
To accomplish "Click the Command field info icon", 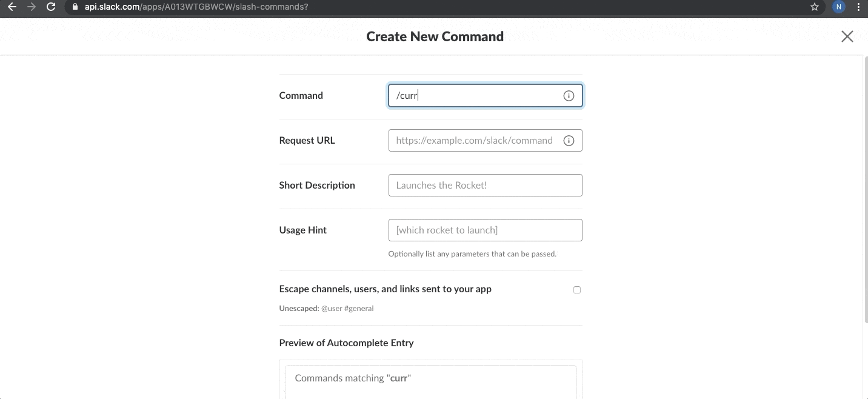I will [569, 96].
